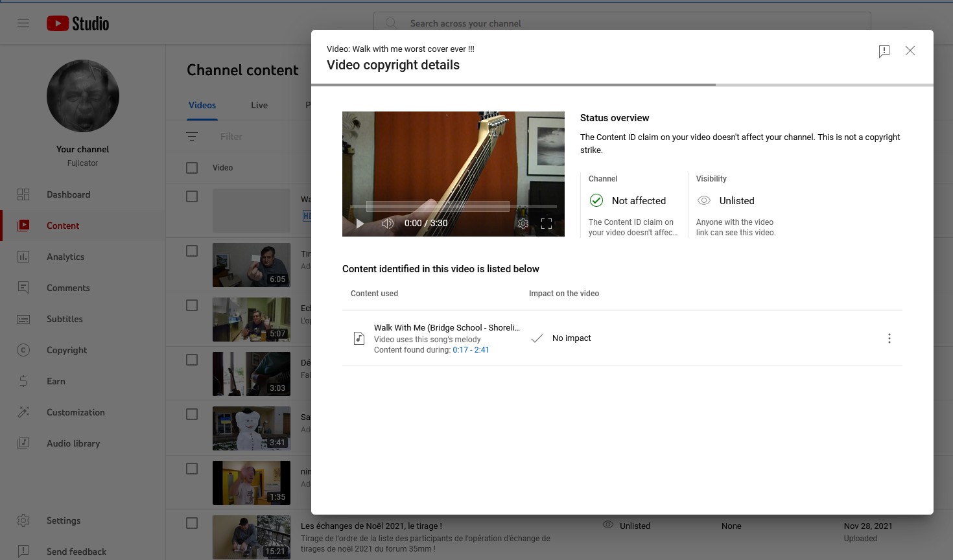953x560 pixels.
Task: Tick the checkbox for the 3:41 video
Action: tap(192, 414)
